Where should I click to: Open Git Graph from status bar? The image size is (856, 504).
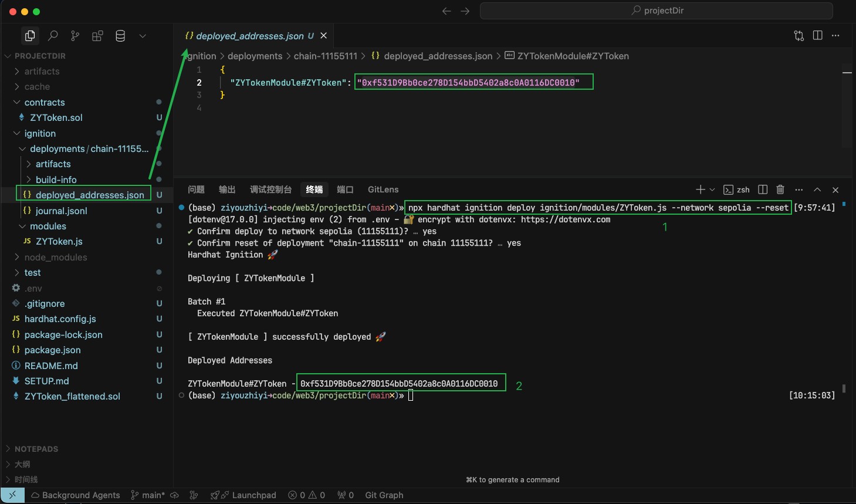tap(384, 495)
